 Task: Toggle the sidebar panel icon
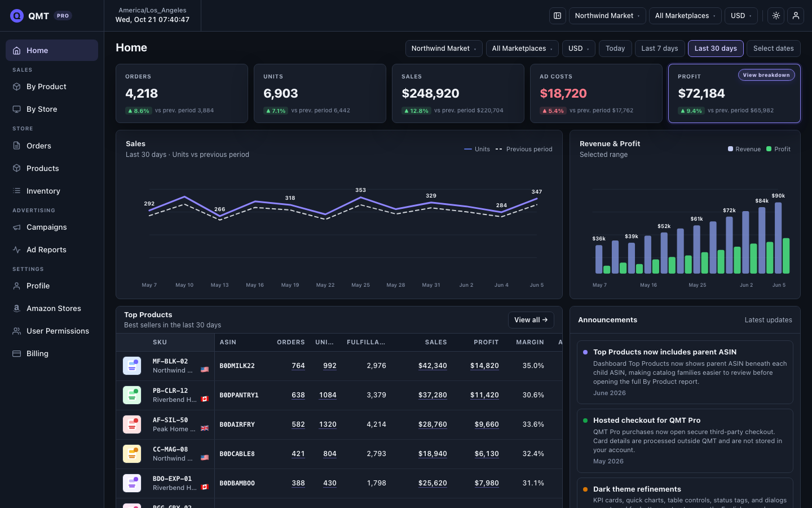(x=557, y=16)
